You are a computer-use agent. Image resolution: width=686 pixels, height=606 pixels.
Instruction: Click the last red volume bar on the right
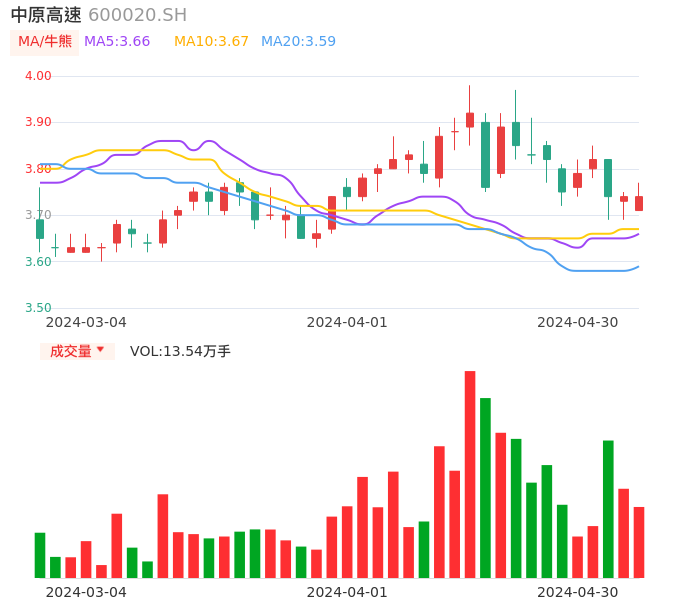point(639,542)
